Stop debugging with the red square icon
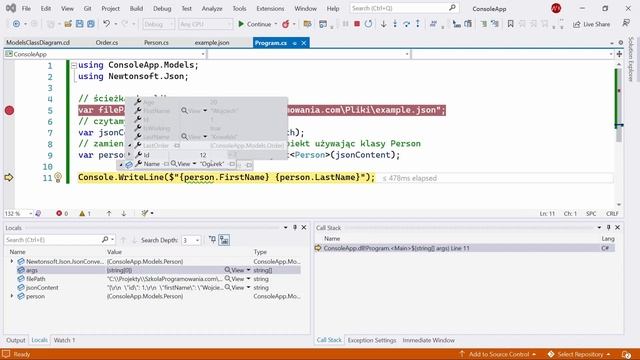Viewport: 640px width, 360px height. pos(357,24)
